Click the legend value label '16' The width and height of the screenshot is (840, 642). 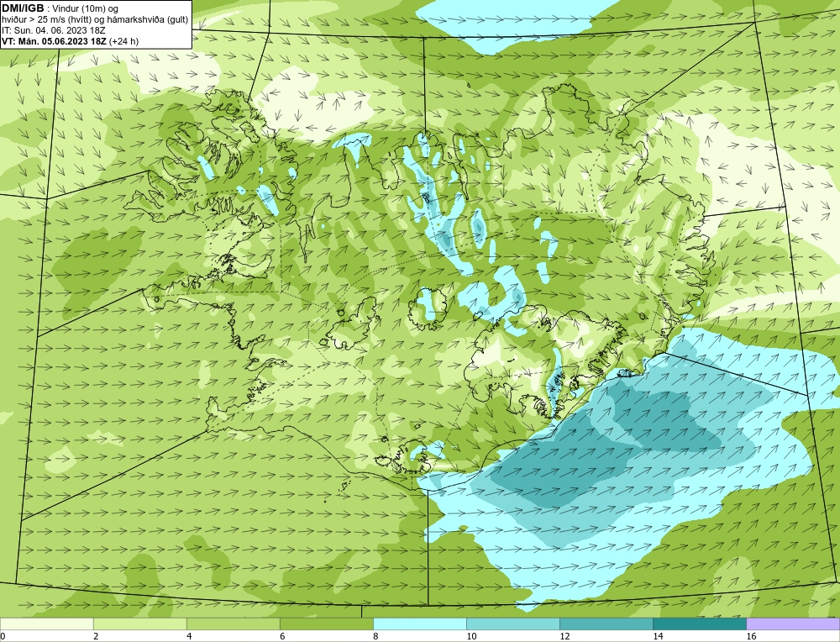coord(750,636)
